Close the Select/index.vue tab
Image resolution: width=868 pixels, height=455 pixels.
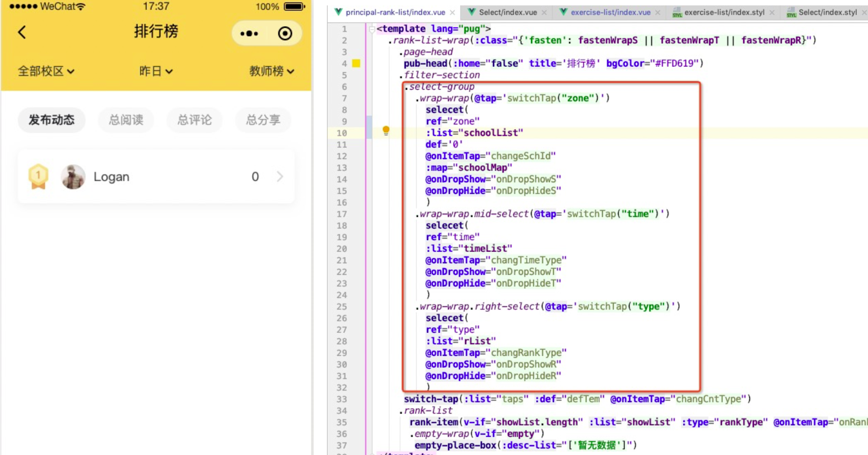(544, 12)
